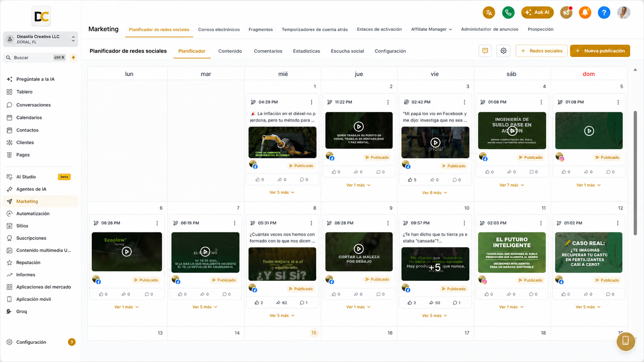Open options menu for 05:31 PM post
The width and height of the screenshot is (644, 362).
click(311, 223)
